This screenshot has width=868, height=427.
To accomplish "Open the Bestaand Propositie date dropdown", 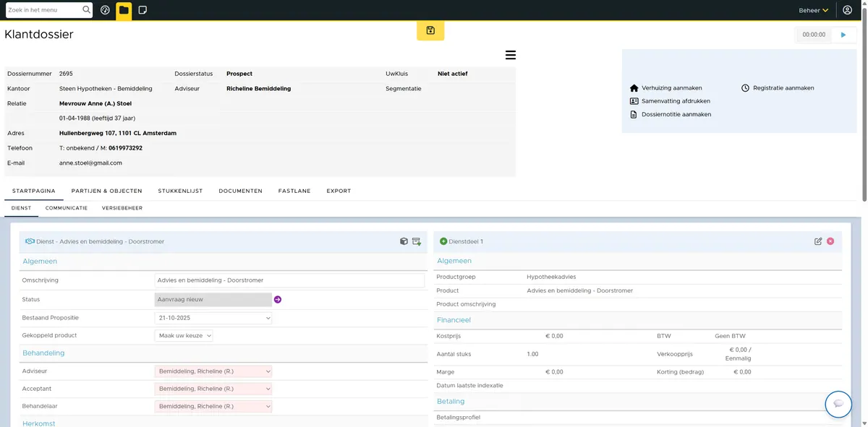I will click(213, 318).
